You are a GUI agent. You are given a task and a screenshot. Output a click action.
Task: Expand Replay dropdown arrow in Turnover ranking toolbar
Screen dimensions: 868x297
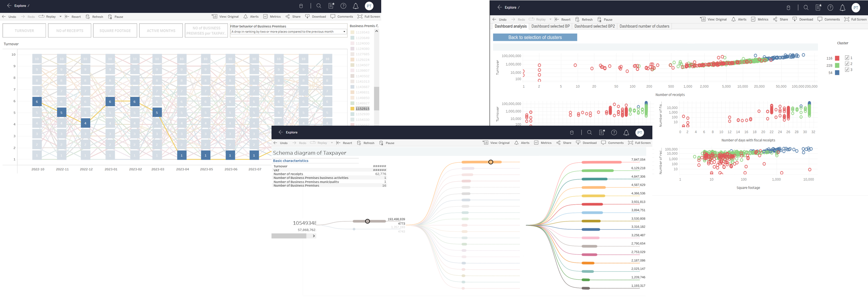[x=61, y=16]
